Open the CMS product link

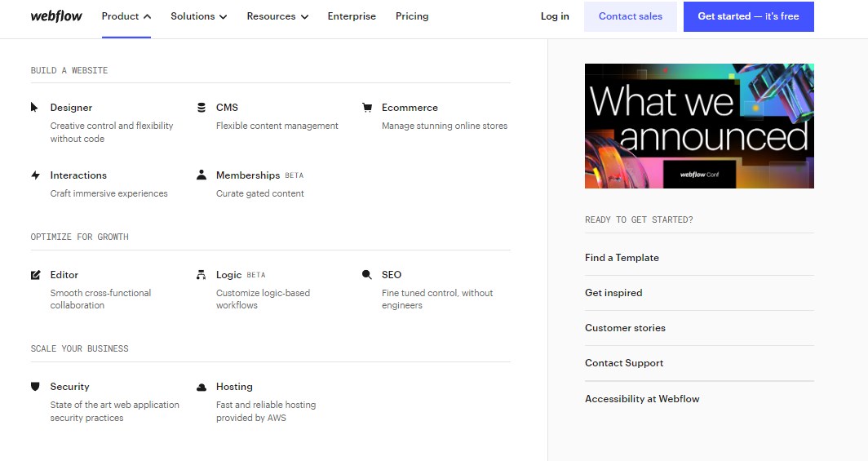click(227, 108)
